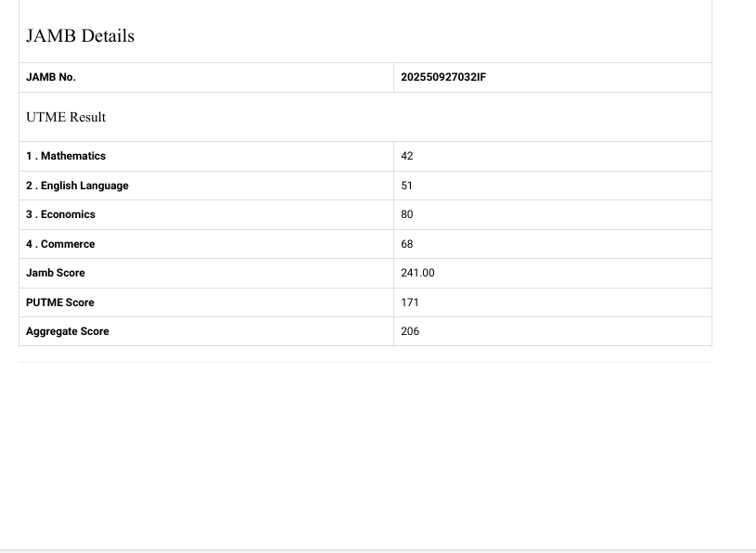Select the PUTME Score row label
The image size is (756, 553).
[x=60, y=302]
